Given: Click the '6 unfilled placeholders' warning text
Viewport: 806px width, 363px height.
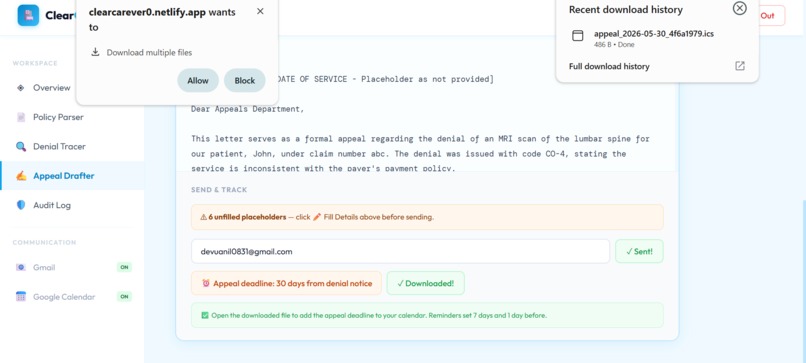Looking at the screenshot, I should coord(247,217).
